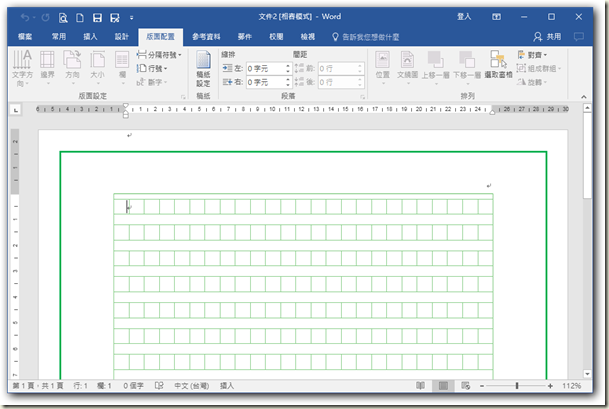Click the vertical scrollbar down arrow
Screen dimensions: 609x409
point(587,374)
